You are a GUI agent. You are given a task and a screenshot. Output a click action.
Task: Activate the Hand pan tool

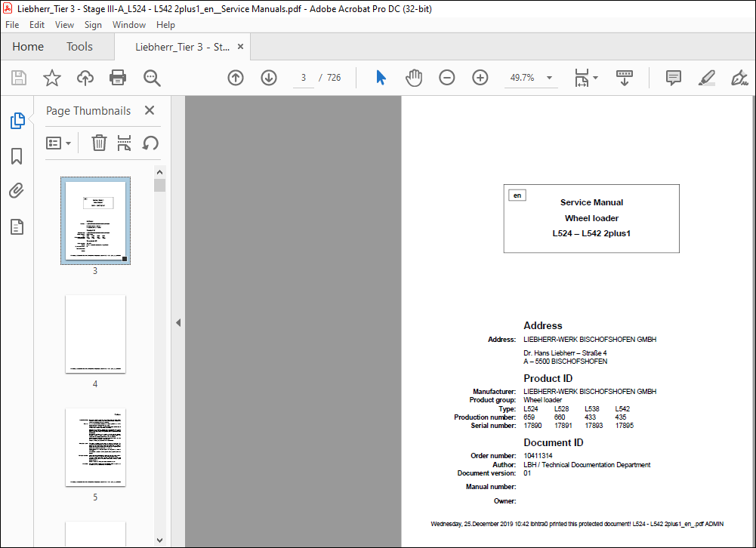(x=414, y=78)
